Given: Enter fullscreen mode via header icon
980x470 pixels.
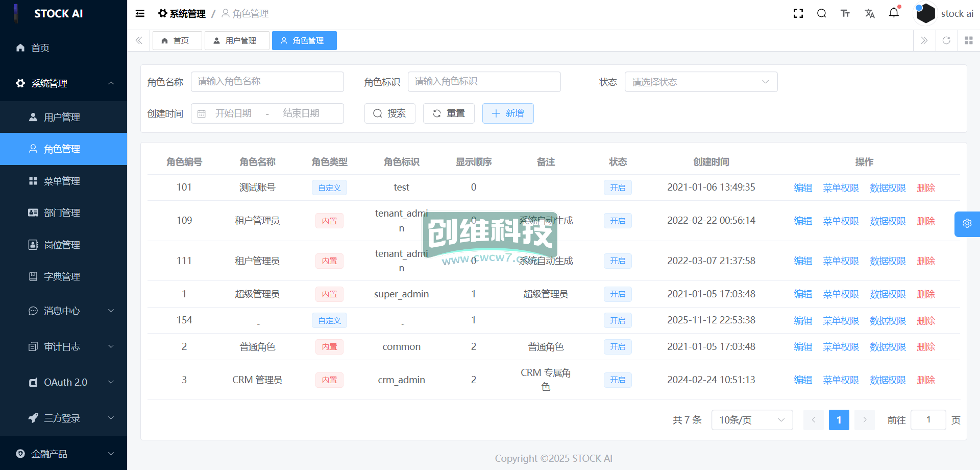Looking at the screenshot, I should (x=798, y=14).
